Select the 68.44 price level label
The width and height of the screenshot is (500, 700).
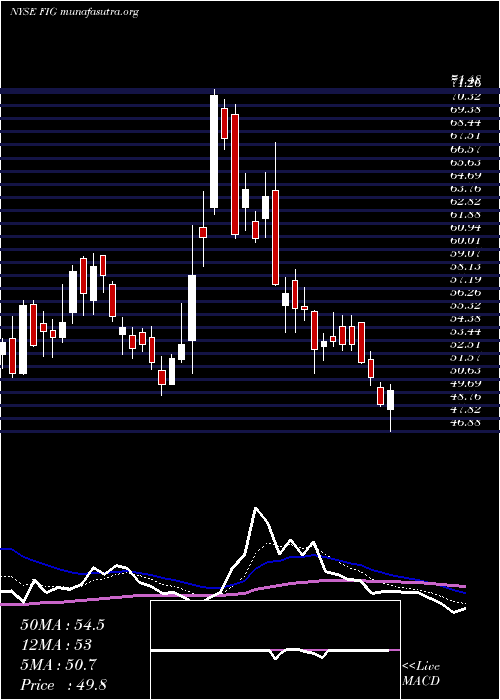pyautogui.click(x=466, y=122)
